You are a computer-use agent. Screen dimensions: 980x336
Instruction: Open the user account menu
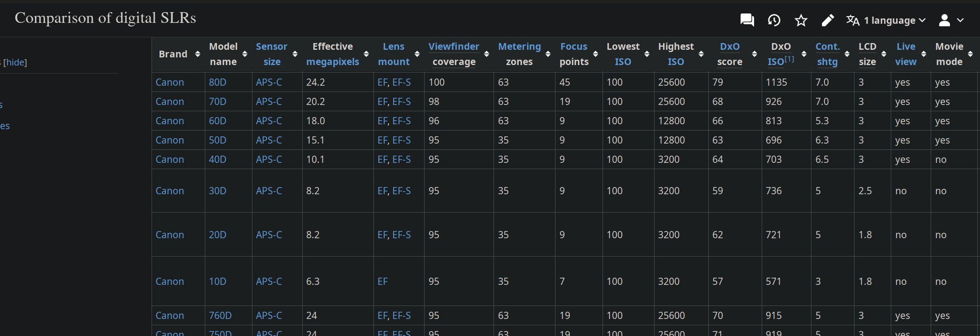(x=951, y=20)
